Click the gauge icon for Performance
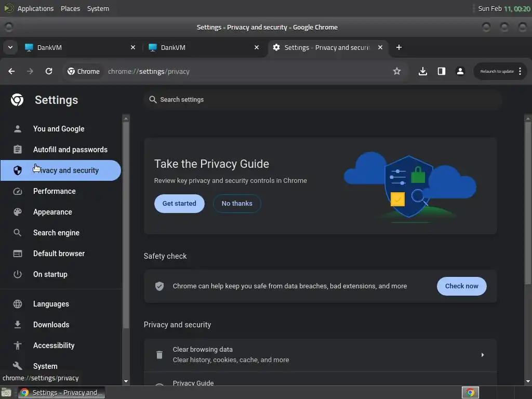 coord(18,191)
